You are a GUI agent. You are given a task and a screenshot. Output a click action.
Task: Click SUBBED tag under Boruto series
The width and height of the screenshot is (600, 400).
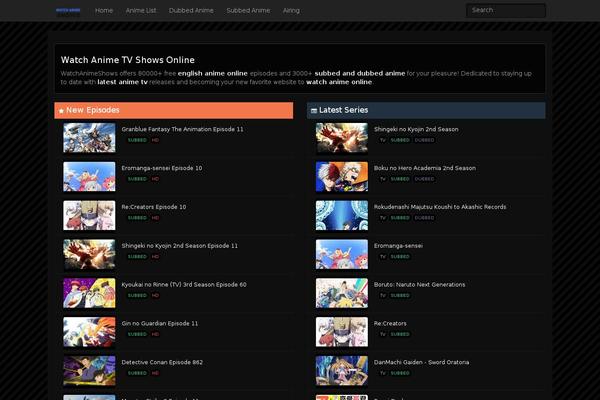coord(400,296)
